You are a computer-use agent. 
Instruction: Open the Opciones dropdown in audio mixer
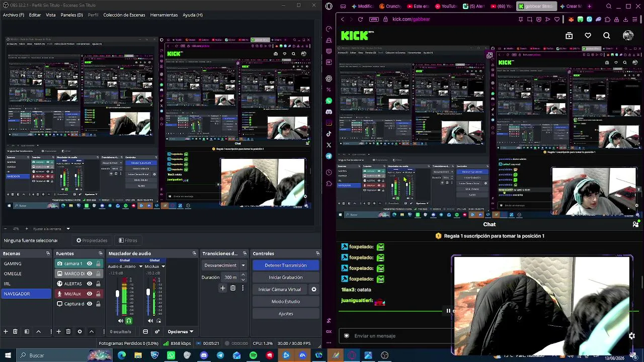tap(180, 331)
